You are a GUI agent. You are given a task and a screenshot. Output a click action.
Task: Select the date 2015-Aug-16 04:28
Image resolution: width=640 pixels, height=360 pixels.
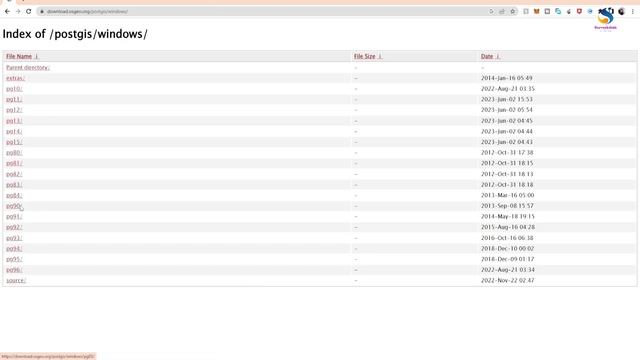click(508, 227)
